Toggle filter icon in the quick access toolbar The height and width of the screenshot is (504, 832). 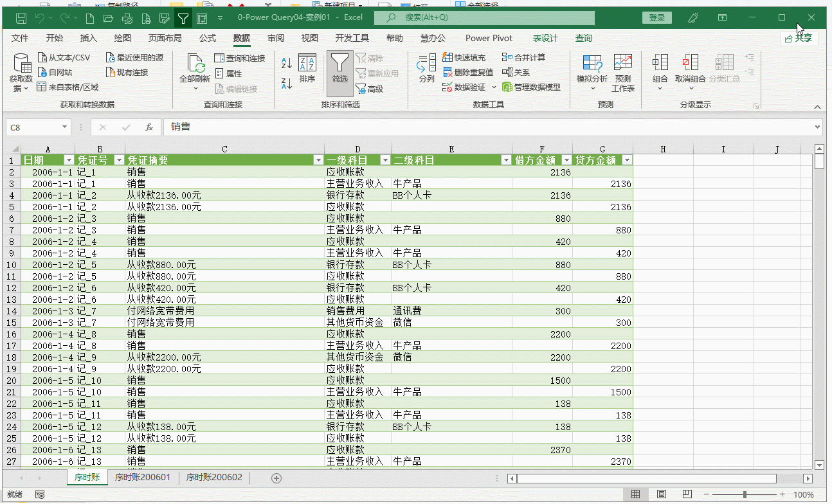pos(183,18)
